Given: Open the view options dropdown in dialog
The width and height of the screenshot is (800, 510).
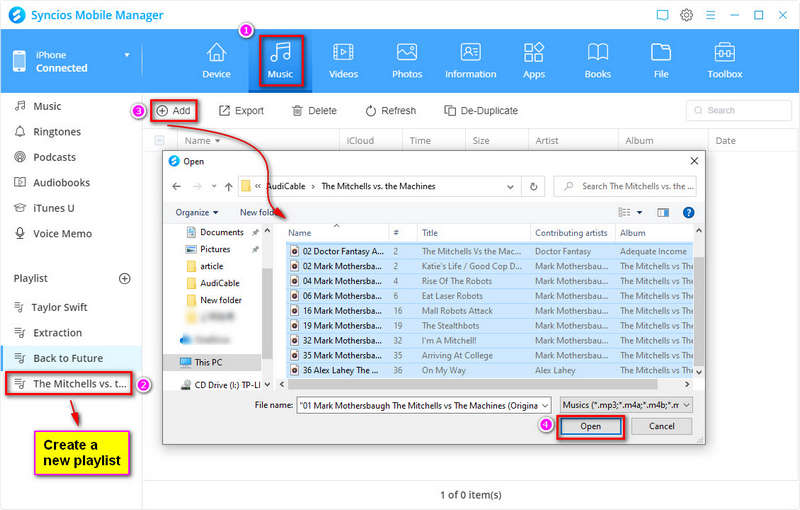Looking at the screenshot, I should [639, 213].
